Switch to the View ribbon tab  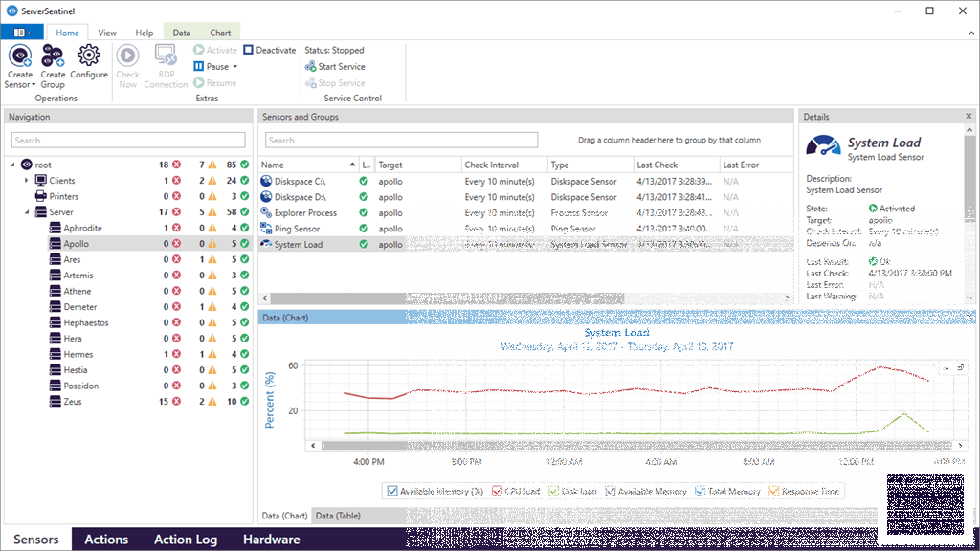107,33
